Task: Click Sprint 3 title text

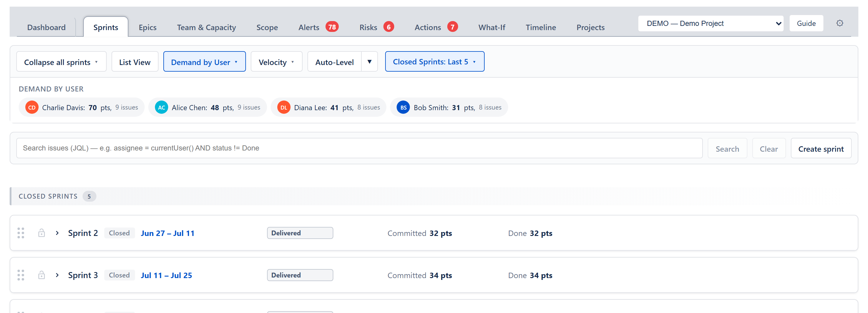Action: tap(83, 275)
